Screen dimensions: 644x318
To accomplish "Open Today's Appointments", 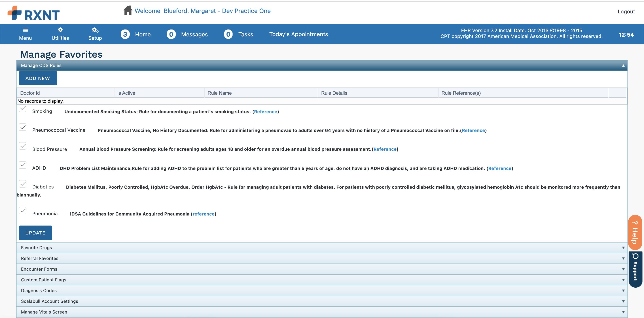I will click(299, 34).
